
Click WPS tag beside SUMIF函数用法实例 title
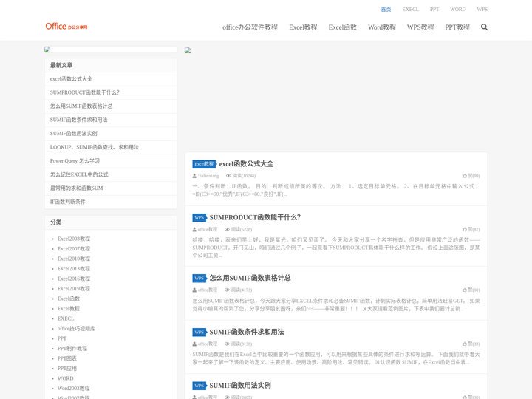199,386
